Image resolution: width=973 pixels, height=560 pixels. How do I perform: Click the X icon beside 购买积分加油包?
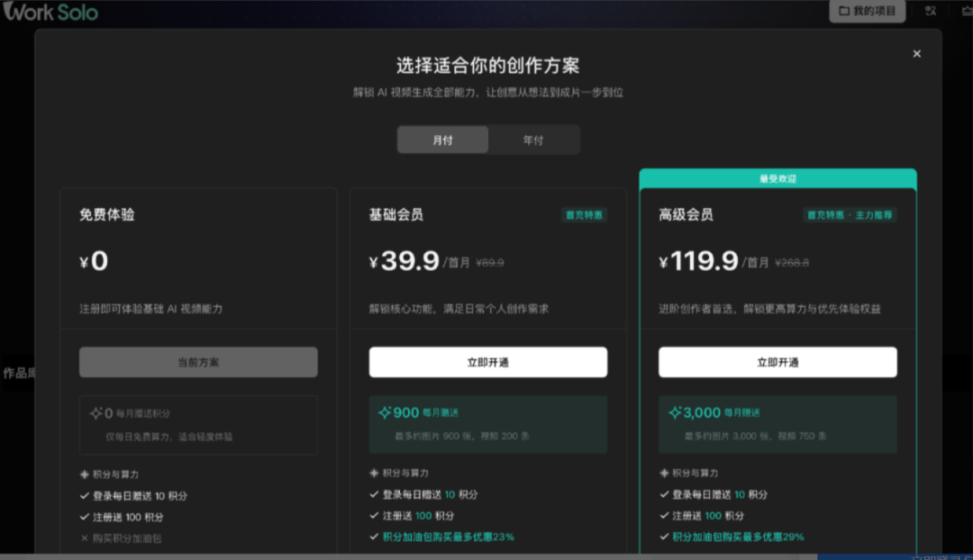click(x=85, y=538)
